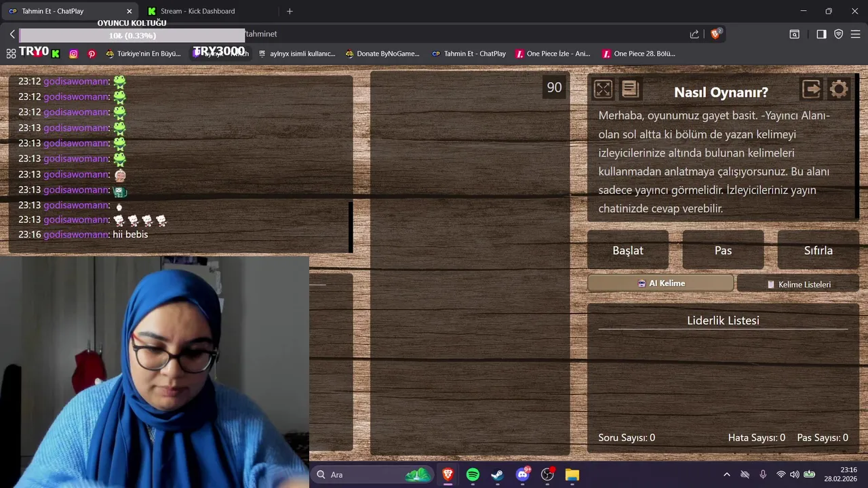Screen dimensions: 868x488
Task: Click the Başlat start button
Action: coord(628,250)
